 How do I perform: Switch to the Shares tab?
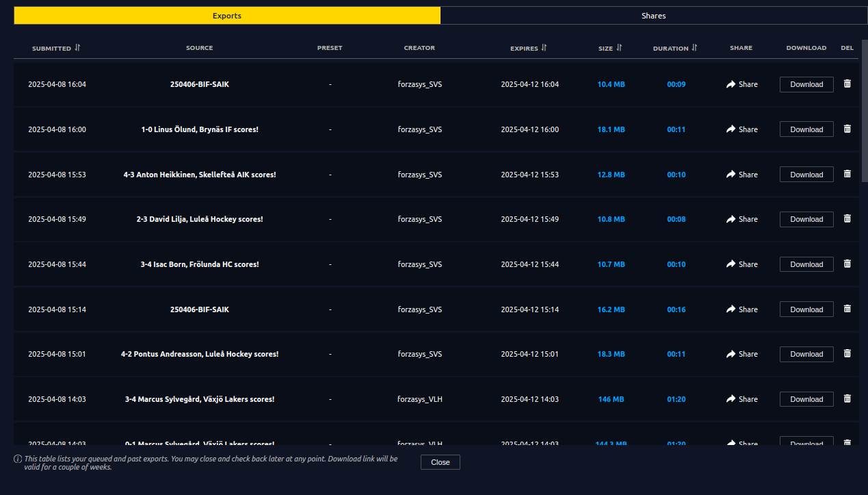653,15
